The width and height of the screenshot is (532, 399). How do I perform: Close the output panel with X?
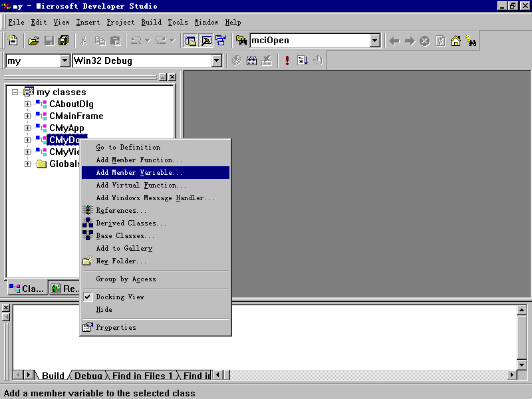click(6, 308)
